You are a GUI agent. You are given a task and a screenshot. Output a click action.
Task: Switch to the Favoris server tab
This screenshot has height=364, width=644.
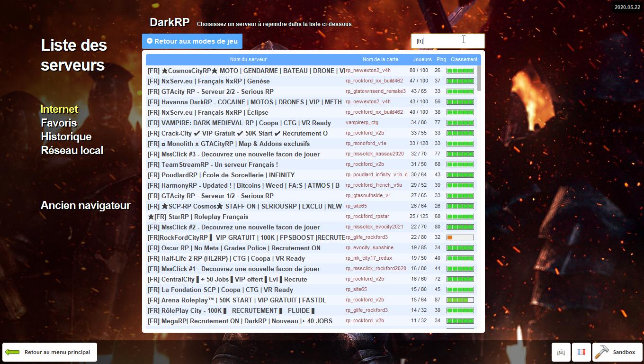pyautogui.click(x=59, y=123)
